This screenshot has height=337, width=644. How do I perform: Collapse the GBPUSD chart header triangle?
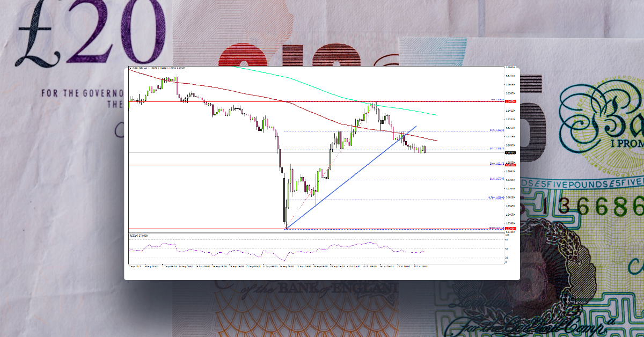coord(130,69)
